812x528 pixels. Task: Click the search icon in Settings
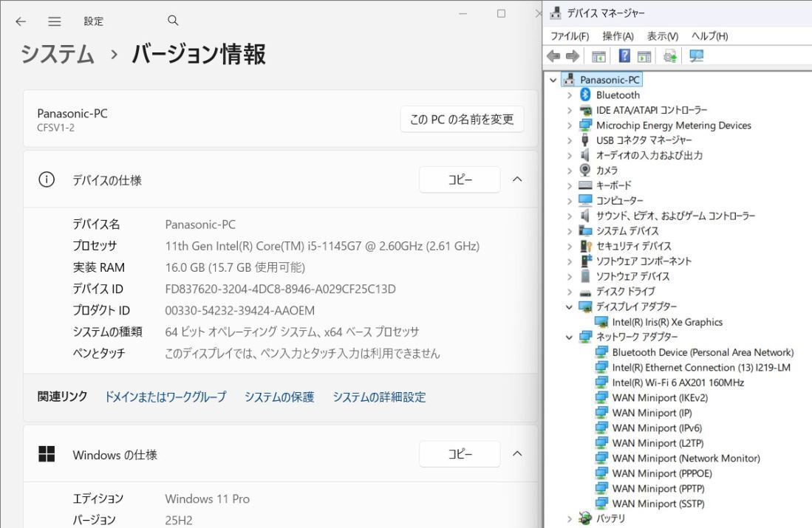pyautogui.click(x=172, y=21)
